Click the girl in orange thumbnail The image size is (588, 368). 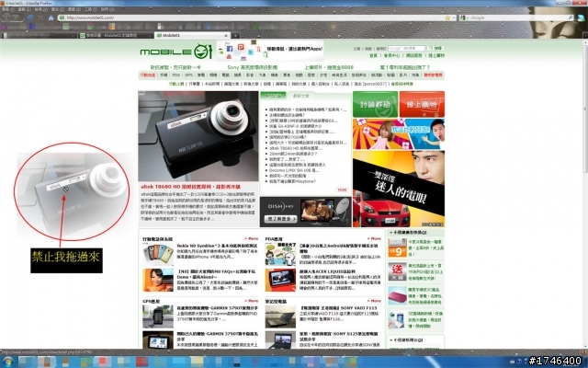coord(158,280)
